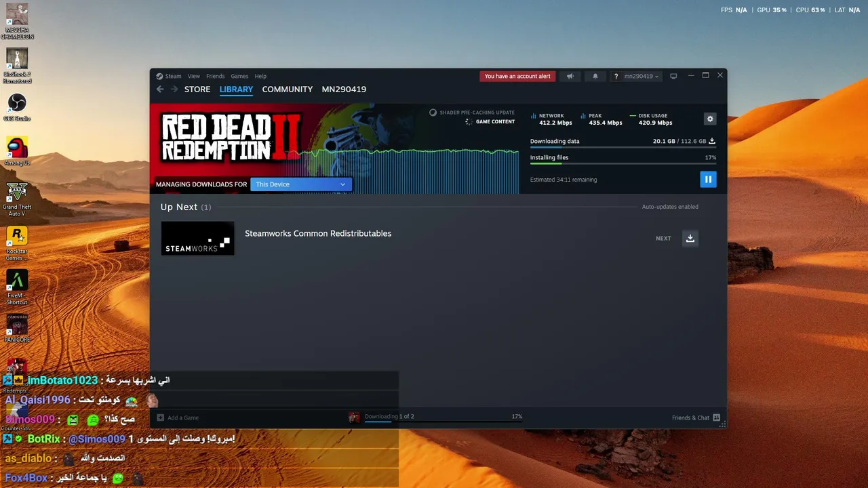Click the question mark help icon
Screen dimensions: 868x488
[x=616, y=76]
